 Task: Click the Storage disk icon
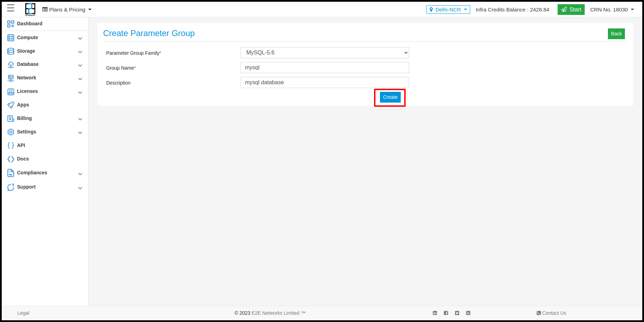click(11, 51)
